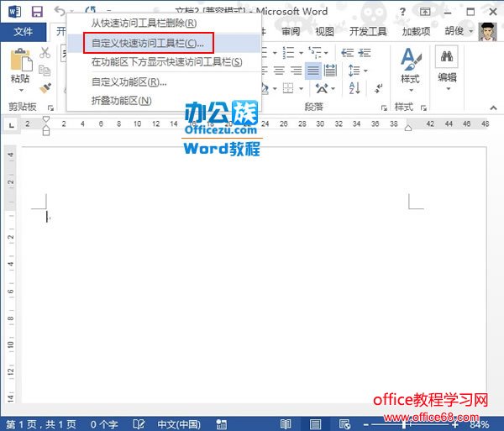Open the Chinese layout dropdown arrow
504x431 pixels.
coord(333,88)
